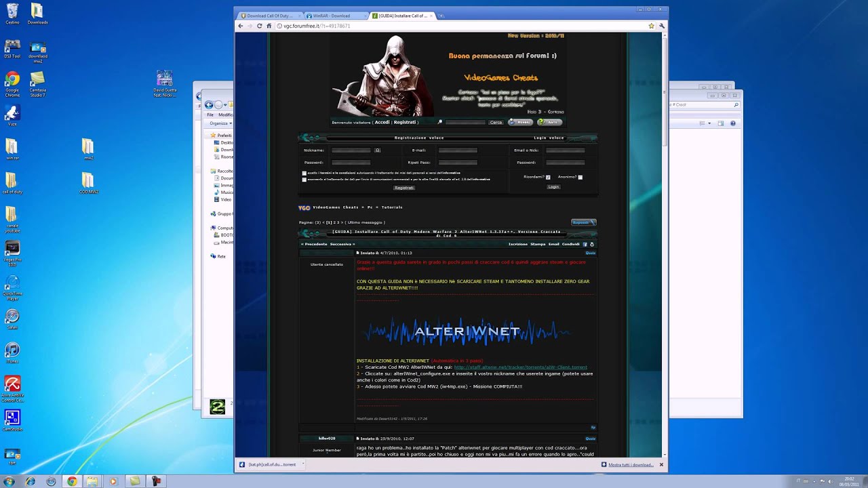Launch Google Chrome desktop shortcut
This screenshot has height=488, width=868.
[12, 84]
